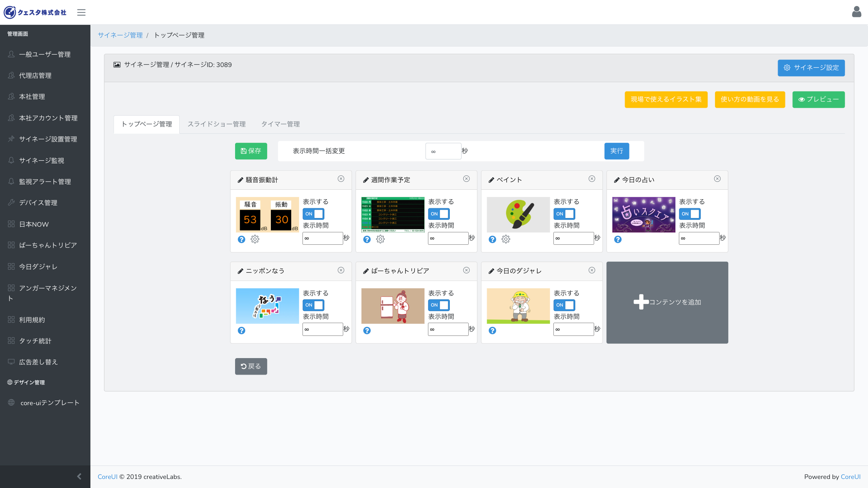Remove the 今日の占い card with its X icon
868x488 pixels.
pyautogui.click(x=717, y=179)
